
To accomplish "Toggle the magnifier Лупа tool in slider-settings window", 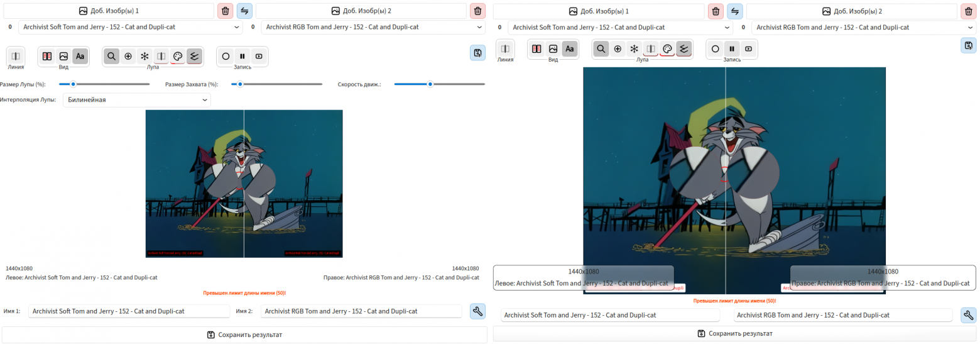I will 112,56.
